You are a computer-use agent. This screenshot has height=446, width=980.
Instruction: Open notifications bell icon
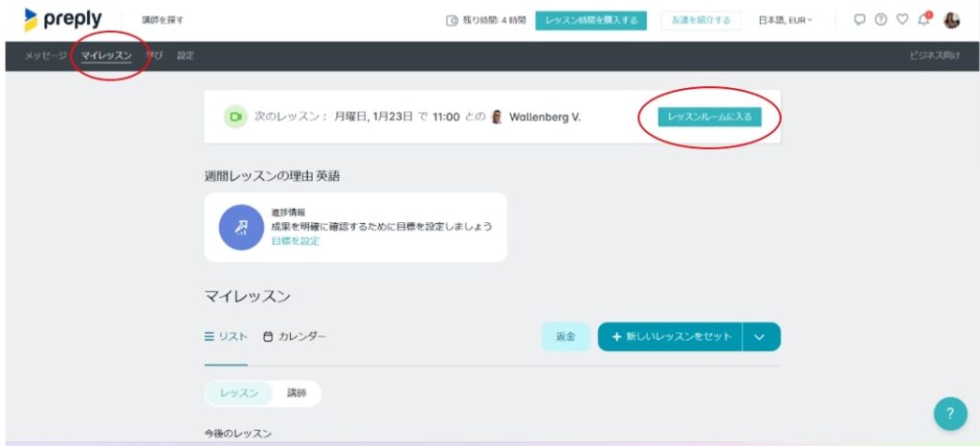click(x=924, y=20)
